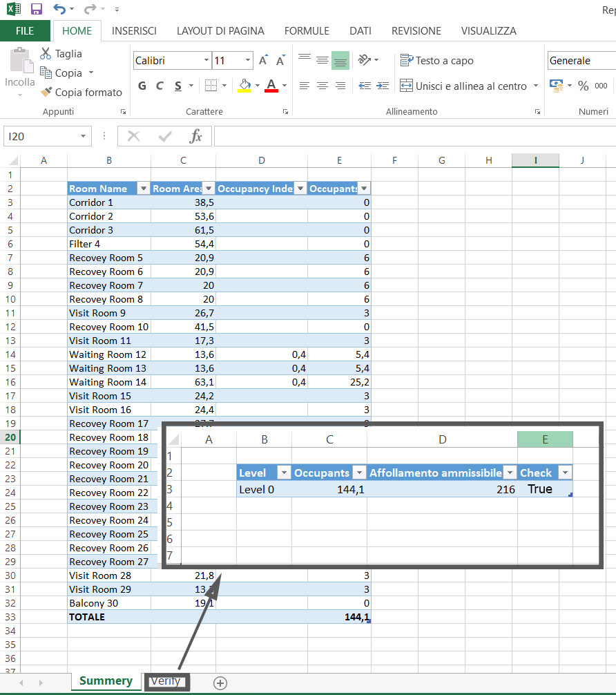
Task: Open the Copia dropdown arrow
Action: 91,73
